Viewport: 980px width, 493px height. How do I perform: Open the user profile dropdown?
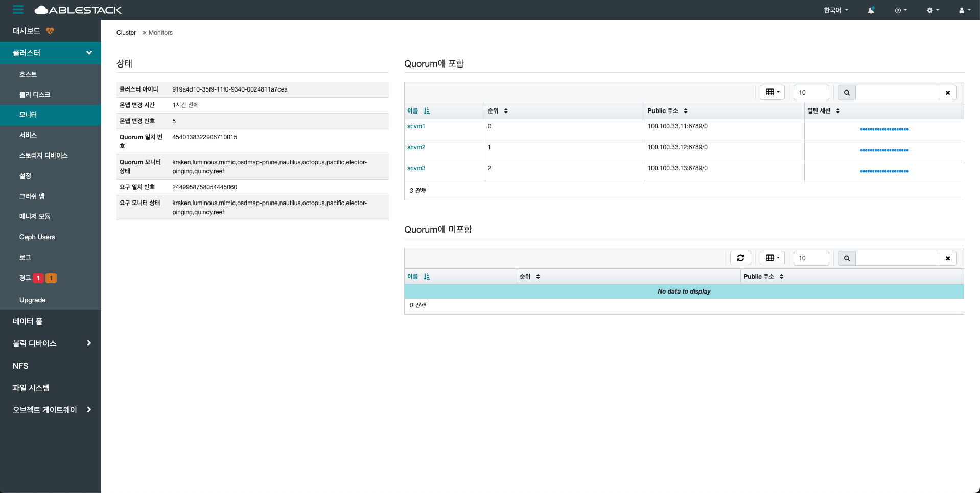pyautogui.click(x=964, y=10)
